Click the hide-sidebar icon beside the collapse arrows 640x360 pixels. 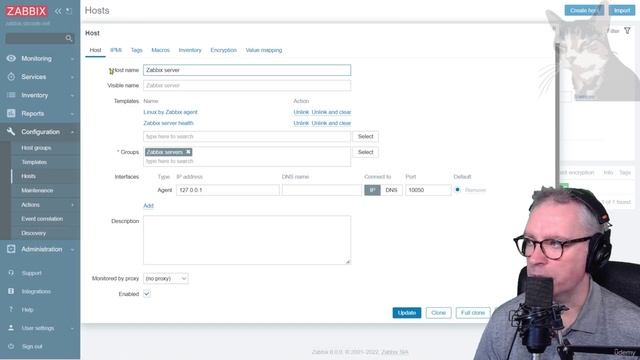point(69,11)
